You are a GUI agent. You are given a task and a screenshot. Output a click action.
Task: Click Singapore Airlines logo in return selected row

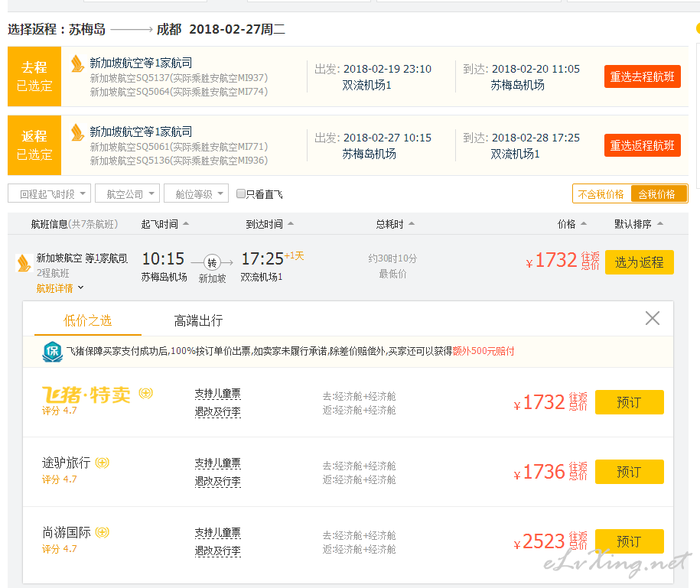[x=78, y=132]
